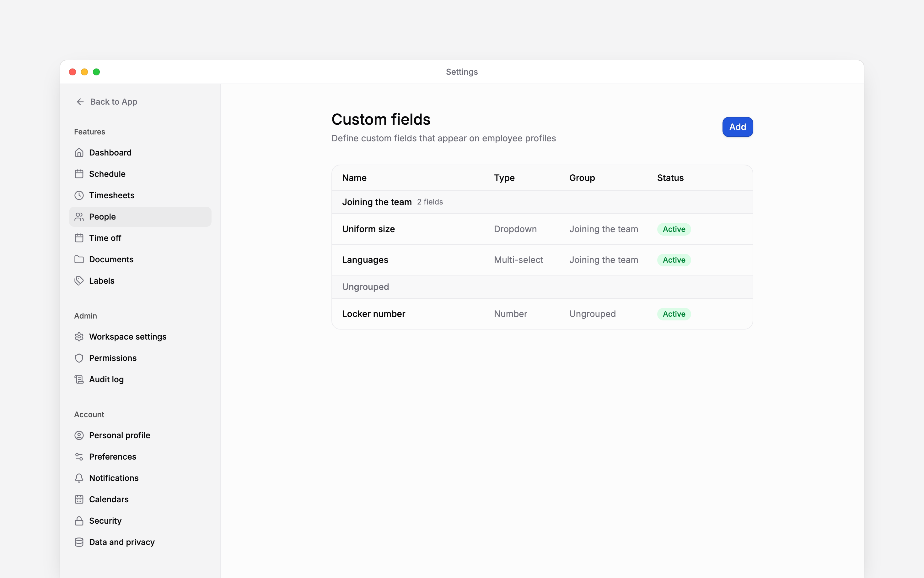
Task: Click the Timesheets clock icon
Action: tap(79, 195)
